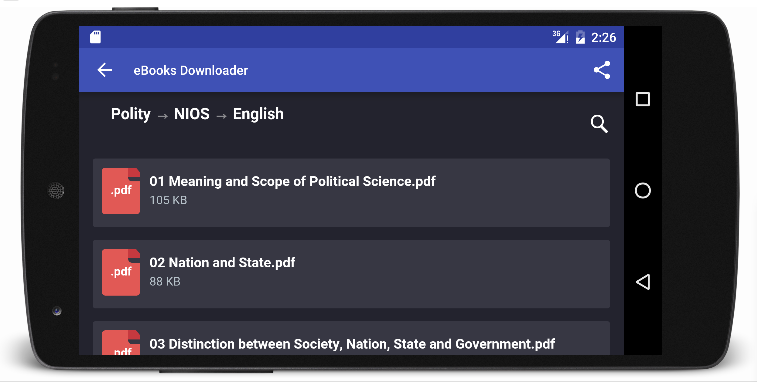Click the pdf icon of the third file
Viewport: 757px width, 382px height.
pos(121,342)
